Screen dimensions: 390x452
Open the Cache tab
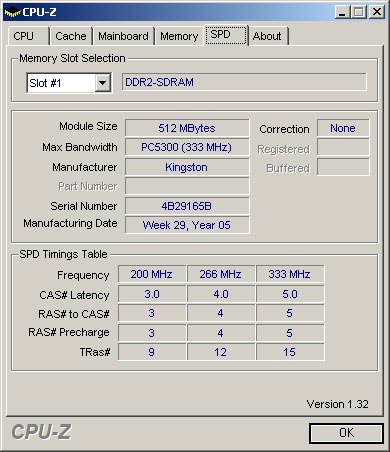(71, 36)
